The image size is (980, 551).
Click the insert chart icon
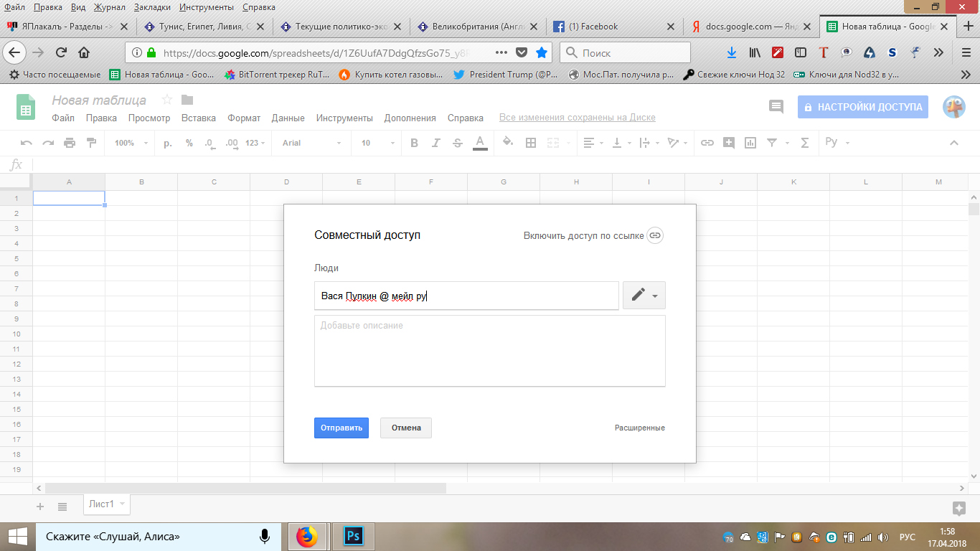tap(750, 143)
